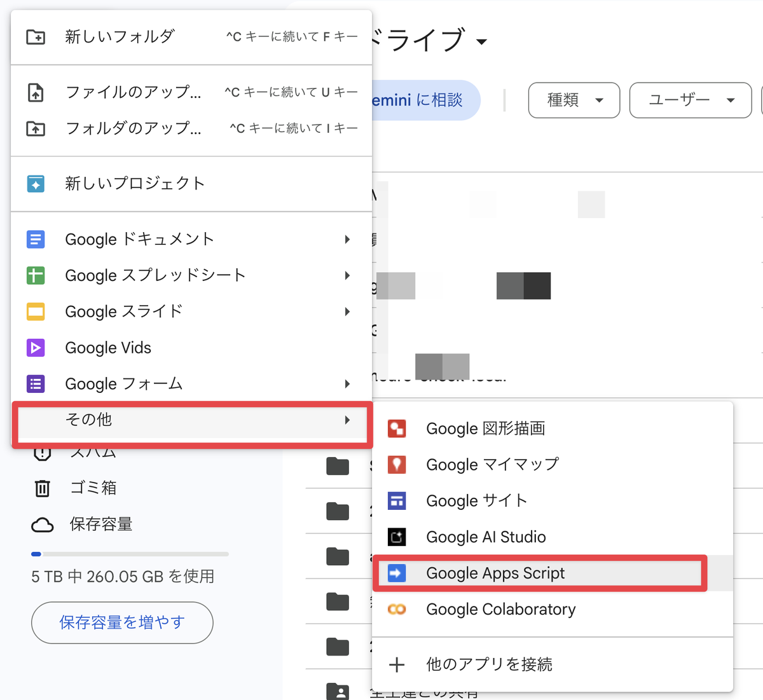Click the new folder icon
This screenshot has height=700, width=763.
pyautogui.click(x=36, y=37)
